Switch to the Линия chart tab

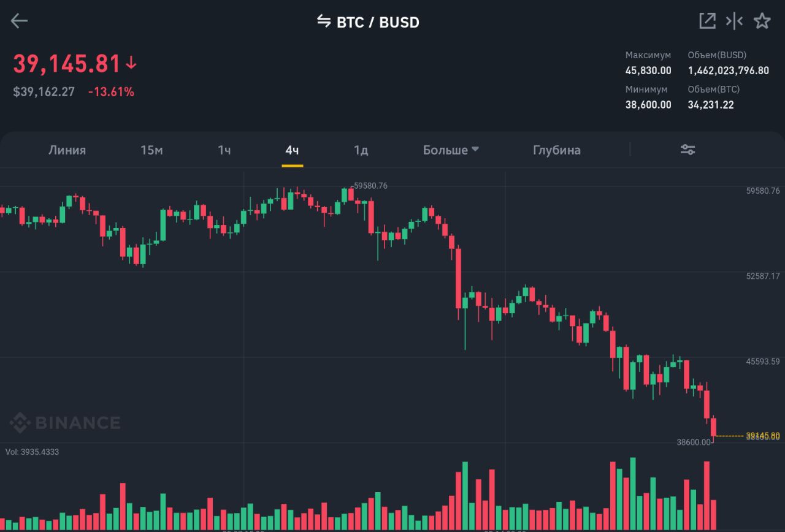pyautogui.click(x=67, y=150)
